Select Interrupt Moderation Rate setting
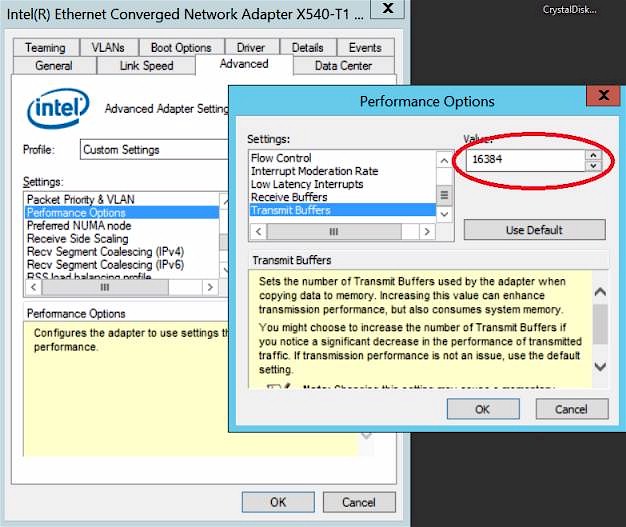The image size is (626, 527). coord(343,171)
